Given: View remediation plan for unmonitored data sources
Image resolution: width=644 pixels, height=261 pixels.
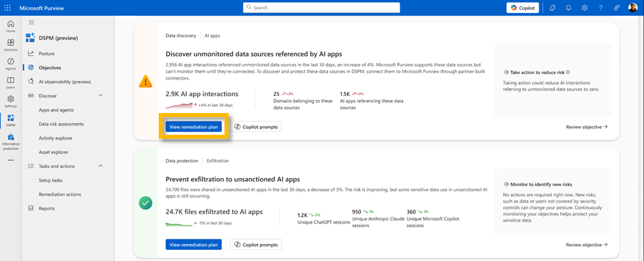Looking at the screenshot, I should pos(194,128).
